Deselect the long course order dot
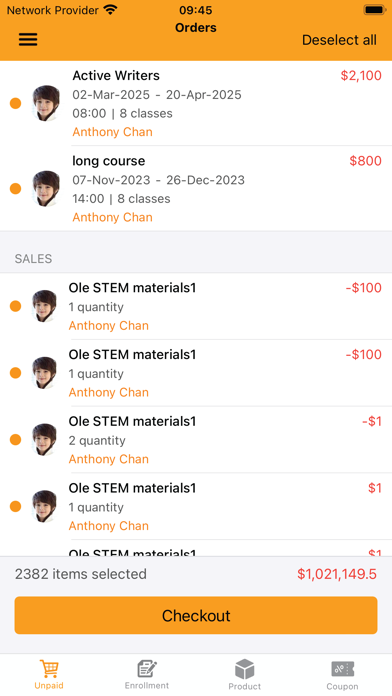The width and height of the screenshot is (392, 696). (x=16, y=189)
